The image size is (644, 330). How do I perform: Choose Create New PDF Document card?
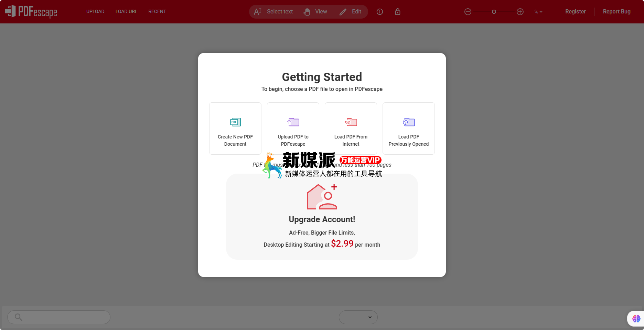[x=235, y=128]
